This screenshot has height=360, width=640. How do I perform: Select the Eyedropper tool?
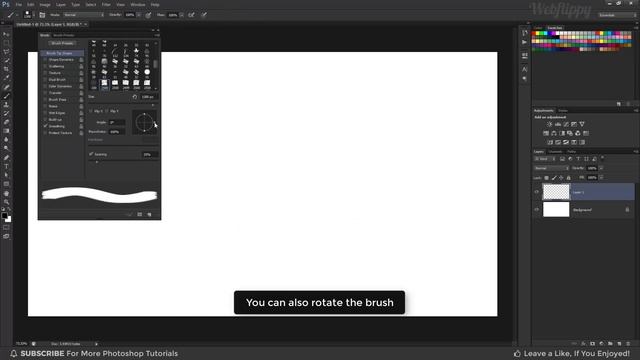click(6, 78)
